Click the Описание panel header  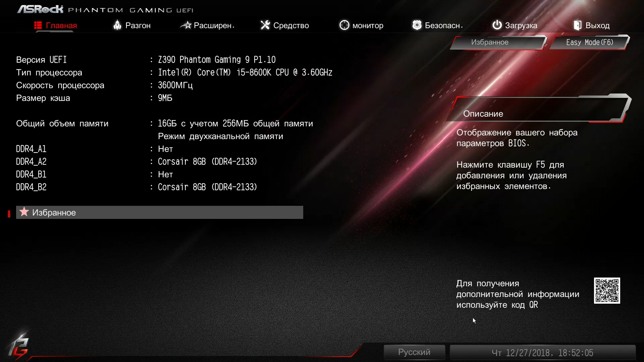(x=539, y=109)
